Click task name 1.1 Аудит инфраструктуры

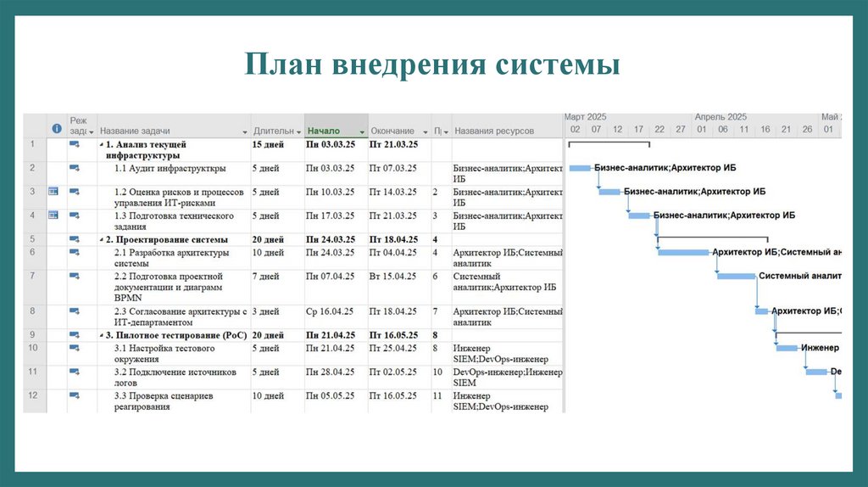[x=170, y=168]
